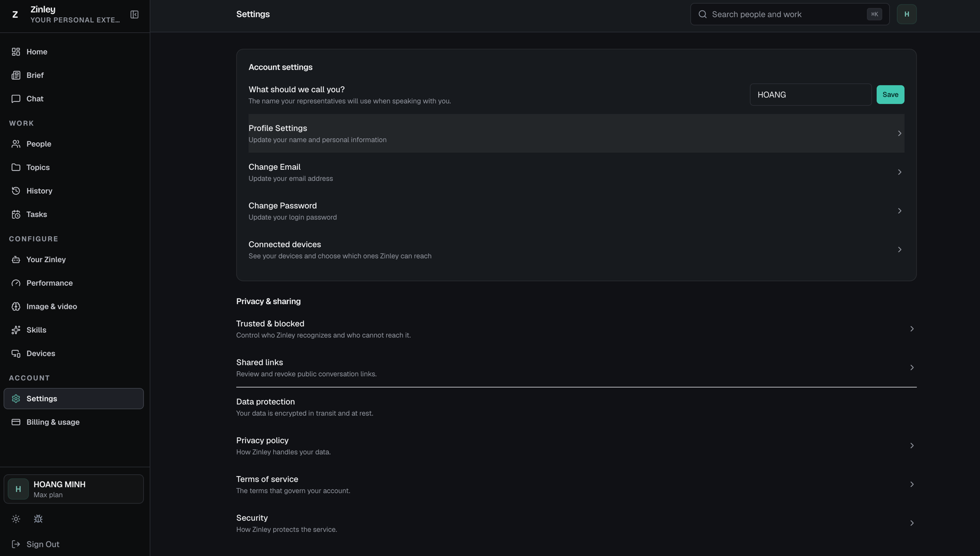The image size is (980, 556).
Task: Open HOANG MINH Max plan card
Action: [73, 489]
